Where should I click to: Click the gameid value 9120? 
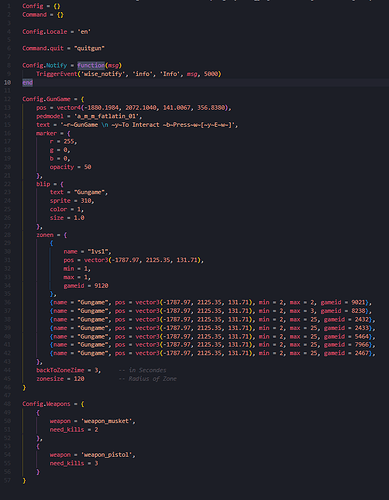[101, 286]
